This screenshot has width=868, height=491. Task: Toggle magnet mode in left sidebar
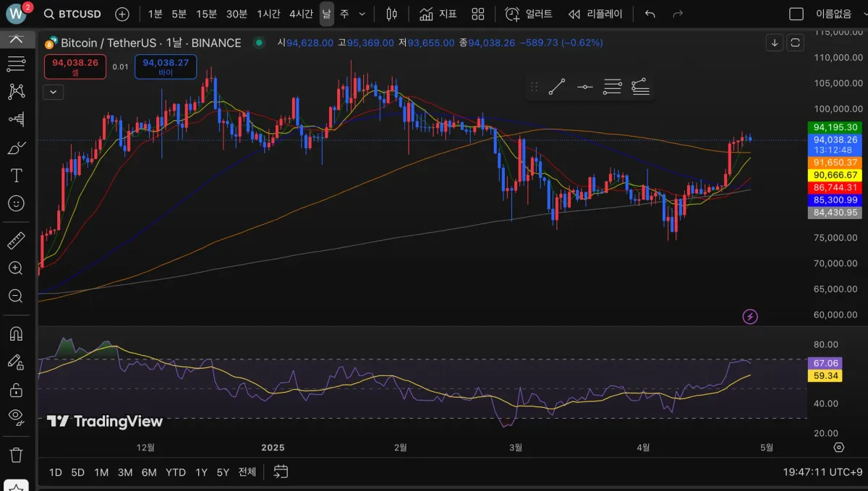(16, 333)
